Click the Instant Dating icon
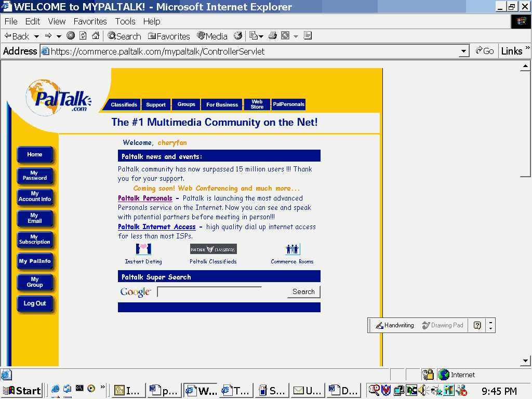This screenshot has width=532, height=399. [143, 249]
